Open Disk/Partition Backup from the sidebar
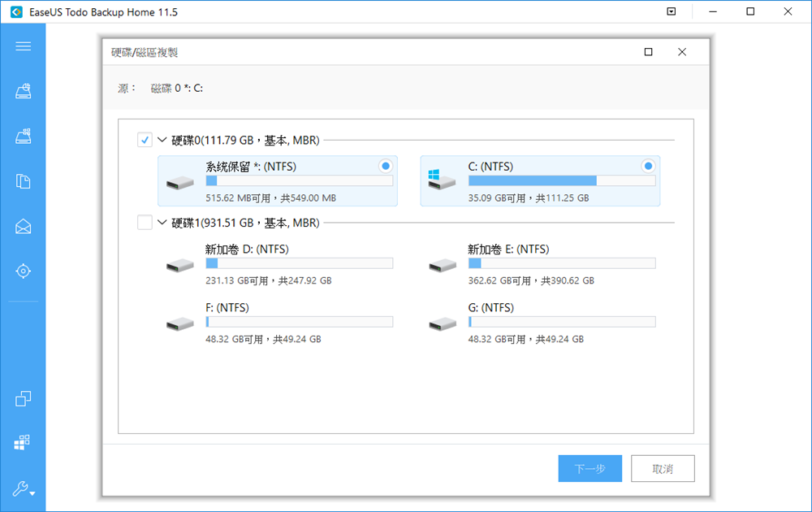812x512 pixels. 24,91
